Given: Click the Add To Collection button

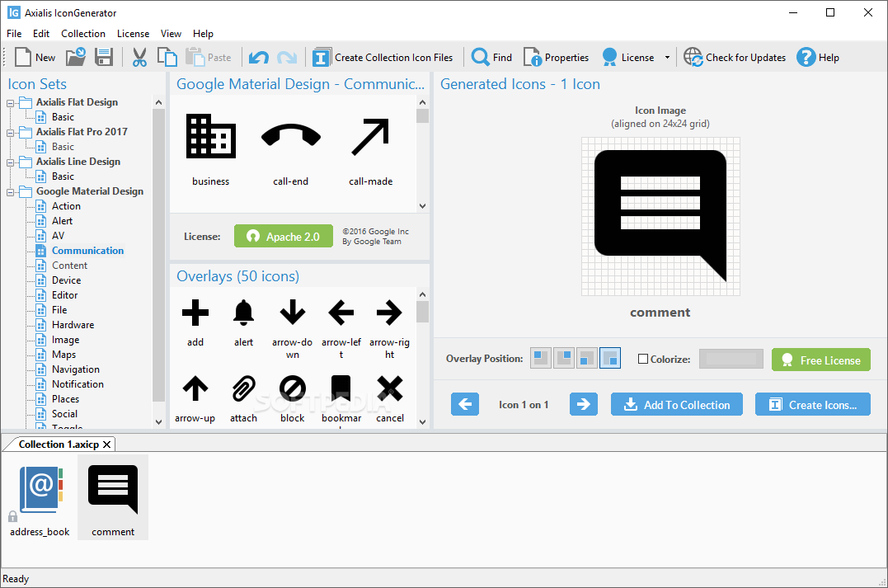Looking at the screenshot, I should coord(676,404).
